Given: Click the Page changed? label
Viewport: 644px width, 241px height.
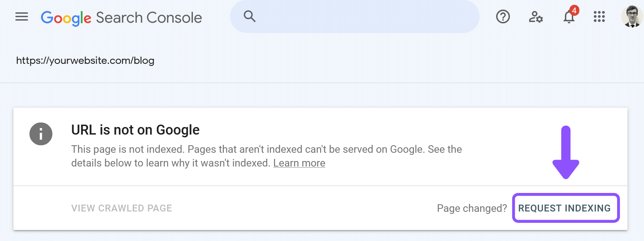Looking at the screenshot, I should point(472,208).
